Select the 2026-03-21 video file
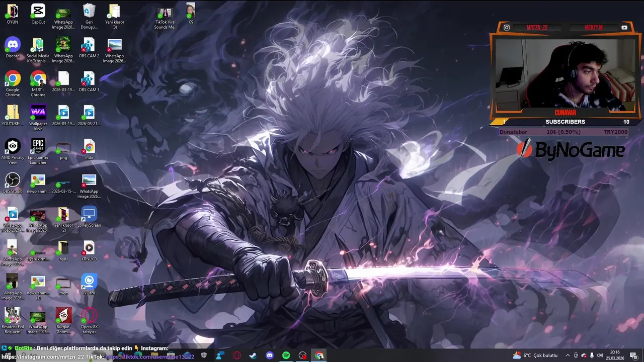This screenshot has width=644, height=362. 89,115
